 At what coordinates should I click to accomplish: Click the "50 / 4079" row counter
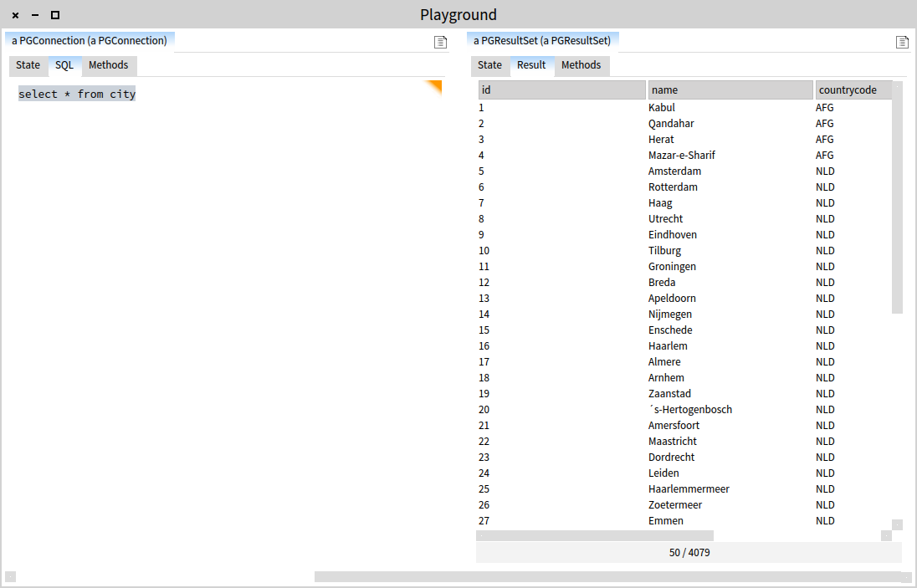coord(689,552)
